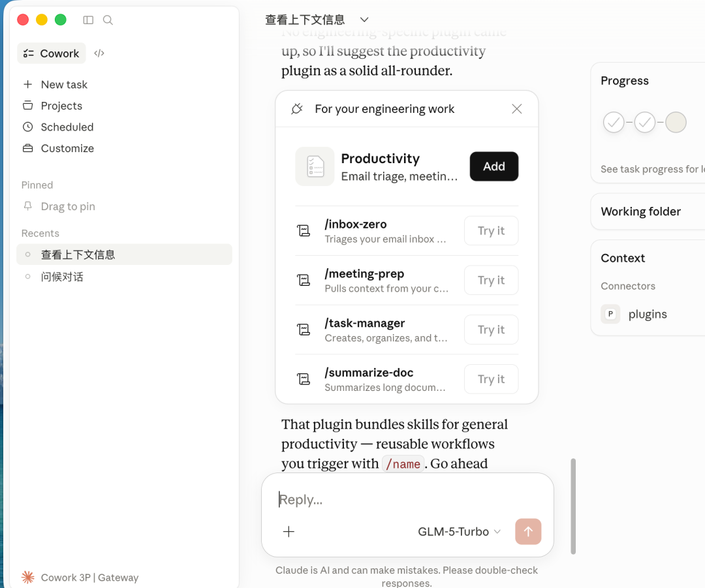This screenshot has width=705, height=588.
Task: Close the engineering work plugin card
Action: click(x=516, y=109)
